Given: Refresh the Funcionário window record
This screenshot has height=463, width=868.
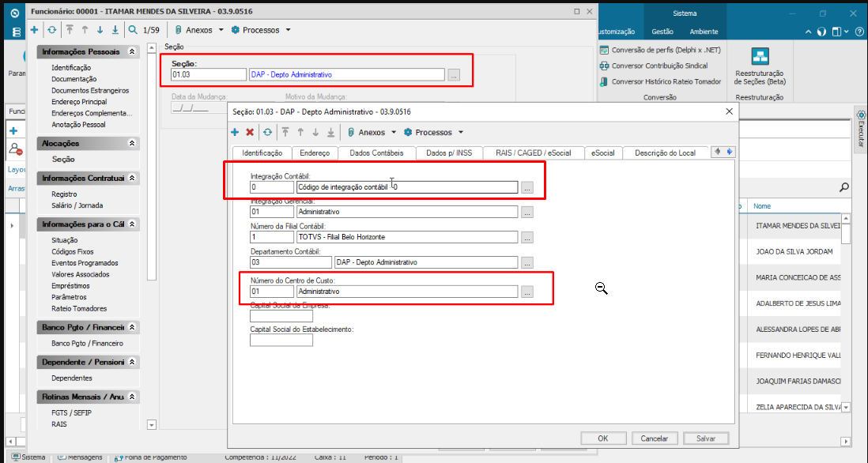Looking at the screenshot, I should tap(51, 30).
